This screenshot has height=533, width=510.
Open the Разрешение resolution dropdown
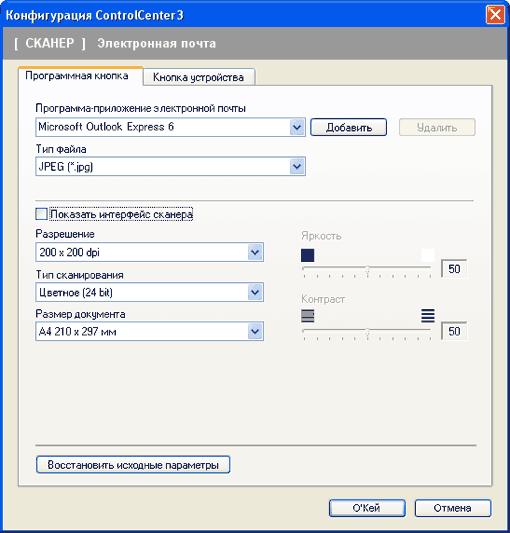tap(149, 252)
